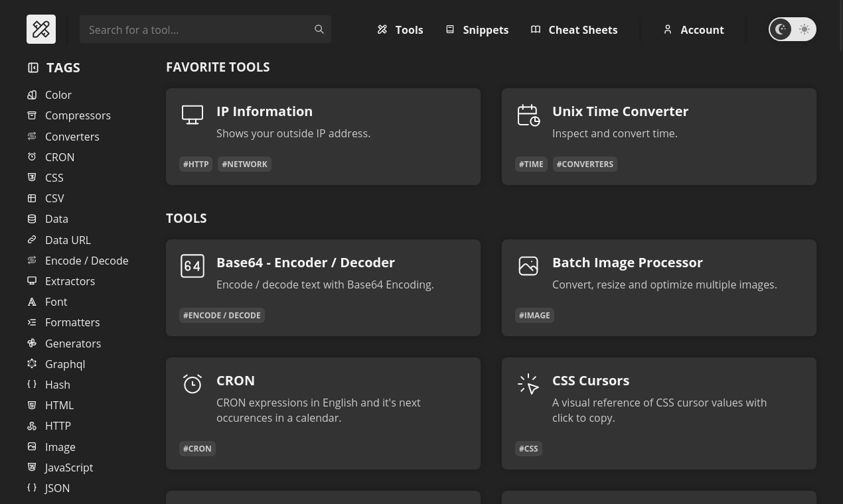Click the Batch Image Processor icon

pos(528,266)
